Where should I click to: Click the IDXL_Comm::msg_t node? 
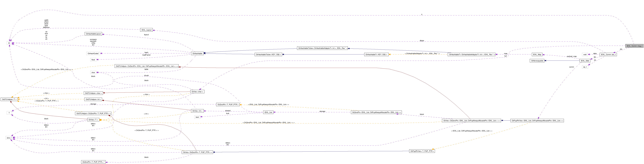click(x=634, y=46)
